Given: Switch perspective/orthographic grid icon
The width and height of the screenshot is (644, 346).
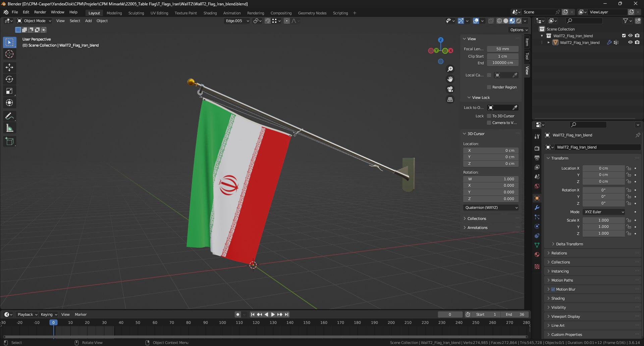Looking at the screenshot, I should click(450, 100).
